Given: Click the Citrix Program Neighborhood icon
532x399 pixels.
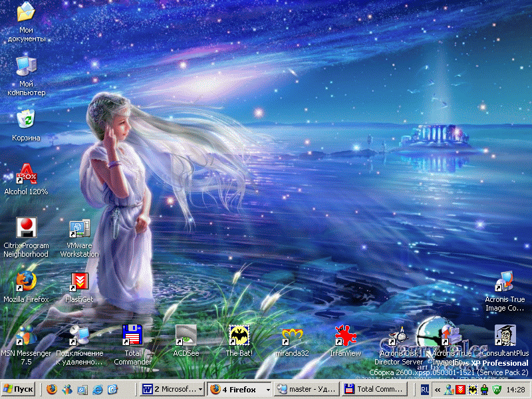Looking at the screenshot, I should point(26,227).
